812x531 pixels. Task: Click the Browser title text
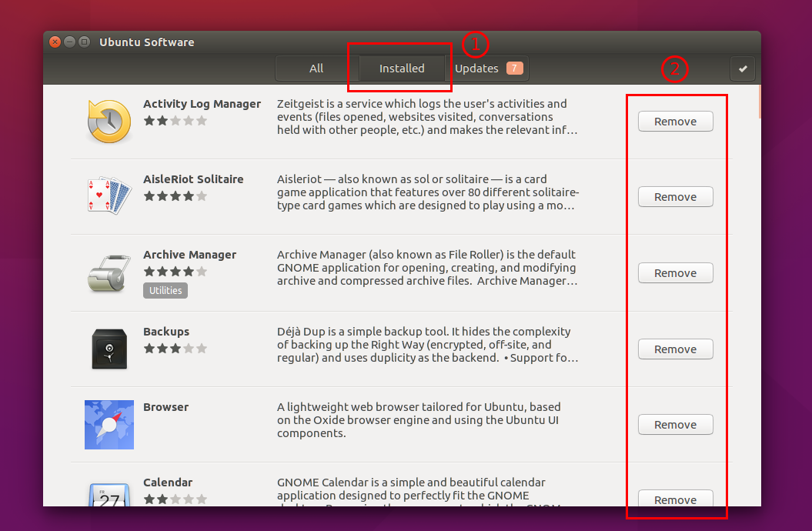coord(165,407)
